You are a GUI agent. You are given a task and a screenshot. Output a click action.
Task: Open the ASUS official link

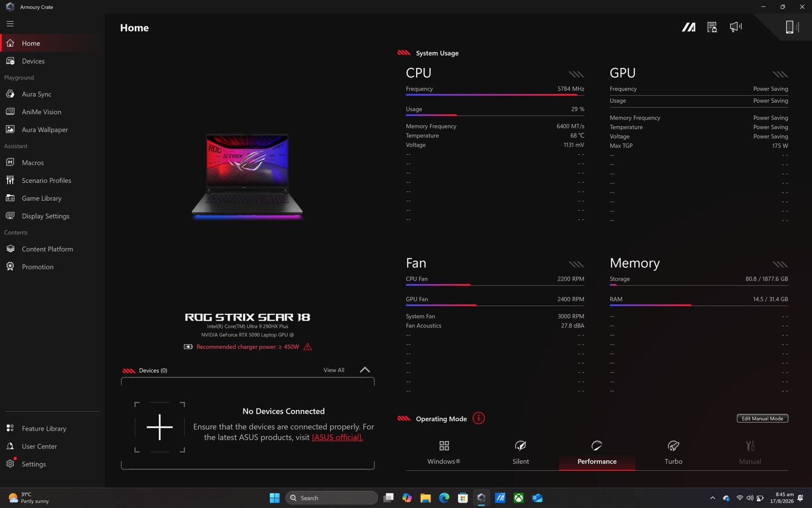(x=337, y=437)
